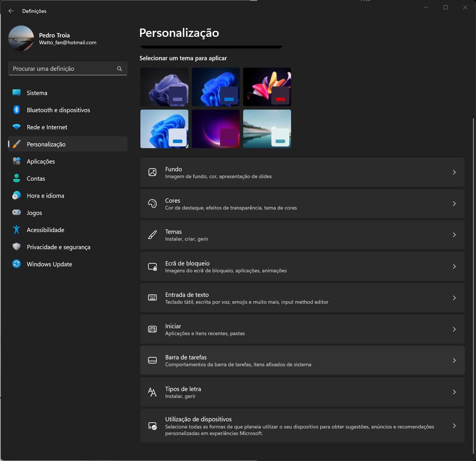Click Watto_fan@hotmail.com account email

click(x=68, y=43)
